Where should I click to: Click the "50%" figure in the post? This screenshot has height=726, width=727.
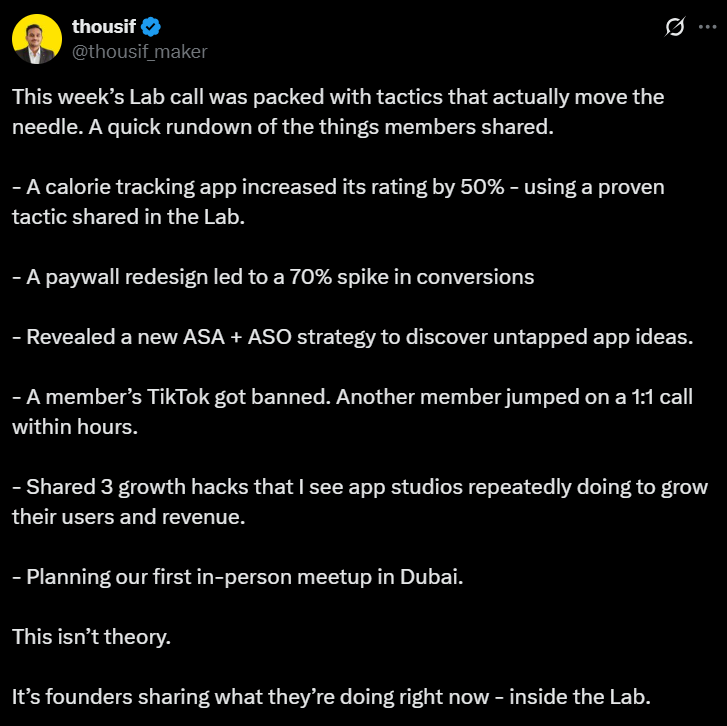482,187
